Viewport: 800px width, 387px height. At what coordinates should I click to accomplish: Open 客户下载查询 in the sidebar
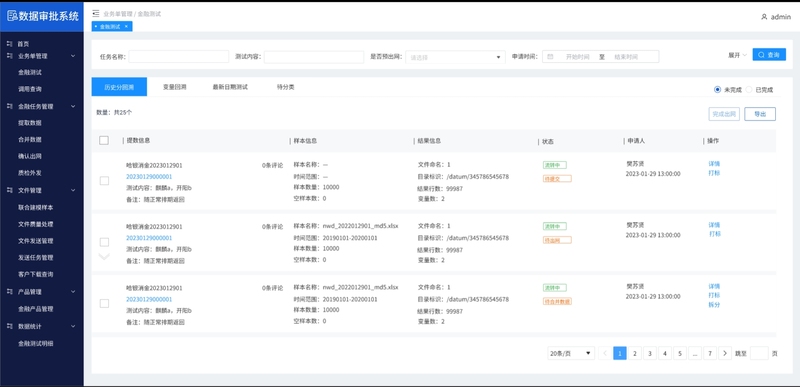[x=35, y=274]
